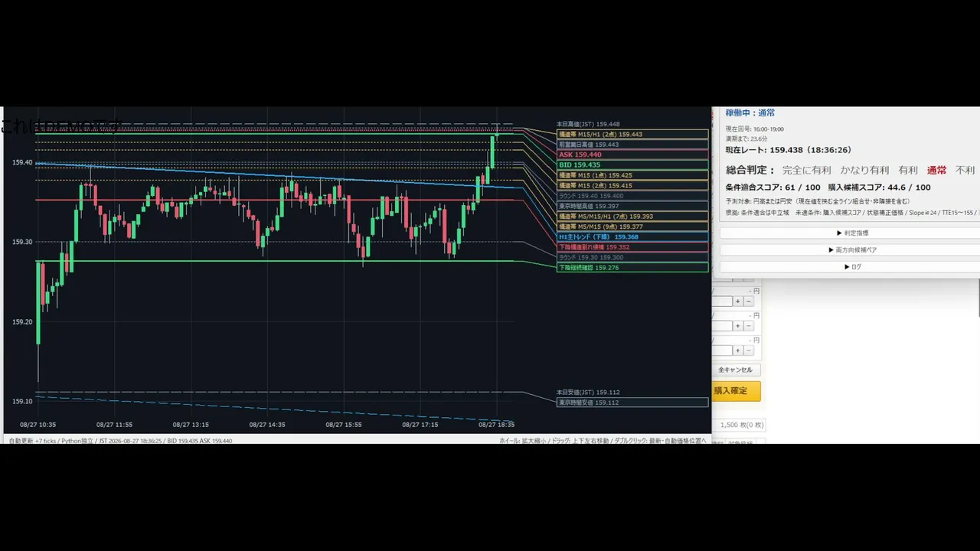Click the ラウンド 159.30 label
The width and height of the screenshot is (980, 551).
coord(632,257)
